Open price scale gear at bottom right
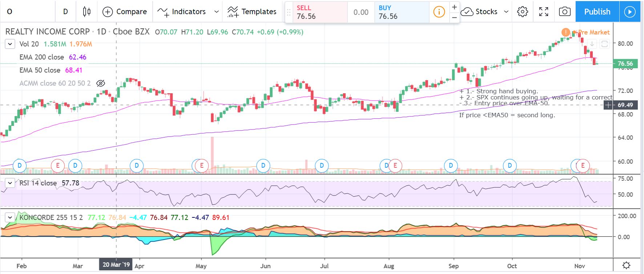 tap(626, 265)
